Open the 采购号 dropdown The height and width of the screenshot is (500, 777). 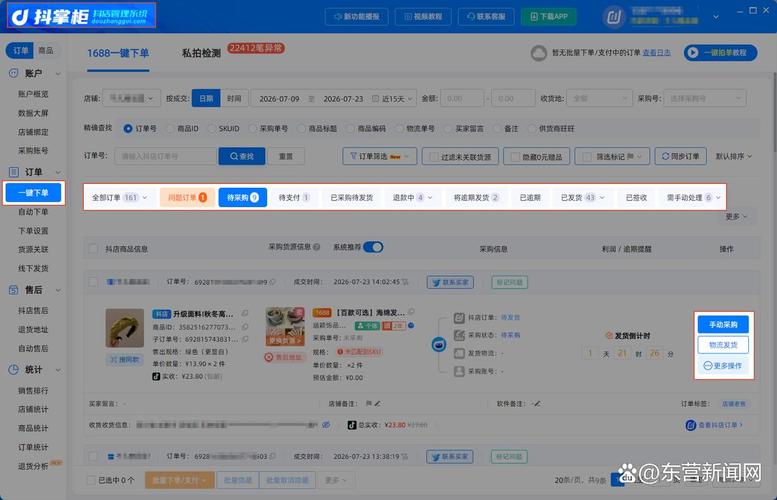[705, 99]
